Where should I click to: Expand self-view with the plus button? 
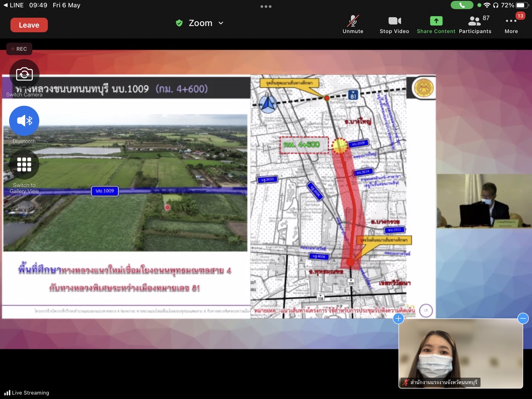398,318
